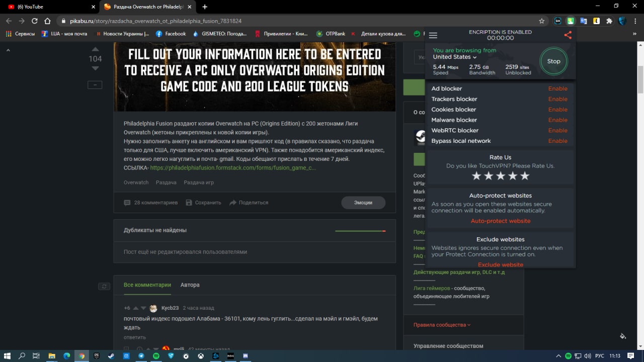Enable the Malware blocker
Screen dimensions: 644x362
pos(557,120)
